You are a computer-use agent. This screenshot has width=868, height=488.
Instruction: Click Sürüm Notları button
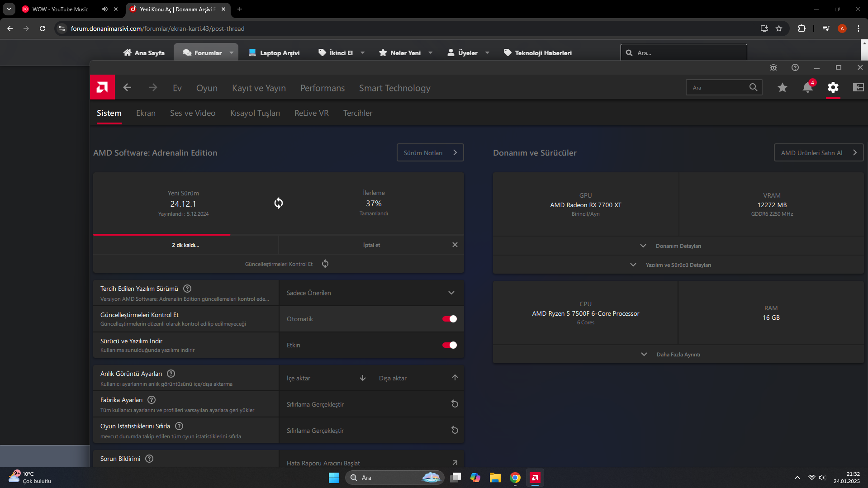tap(430, 152)
